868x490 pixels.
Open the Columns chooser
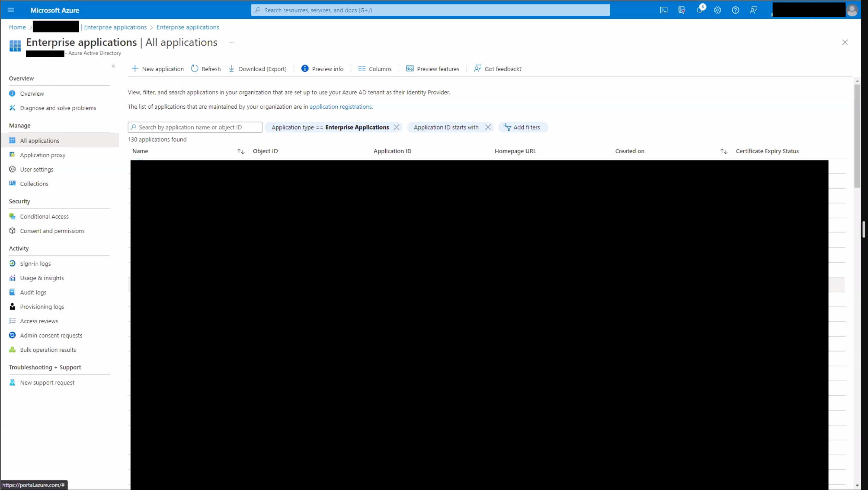(x=374, y=69)
